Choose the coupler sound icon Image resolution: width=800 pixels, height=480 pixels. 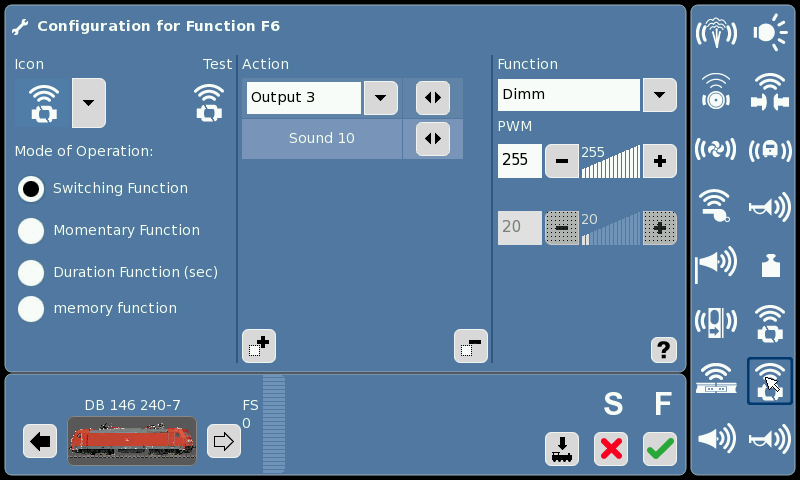[770, 91]
